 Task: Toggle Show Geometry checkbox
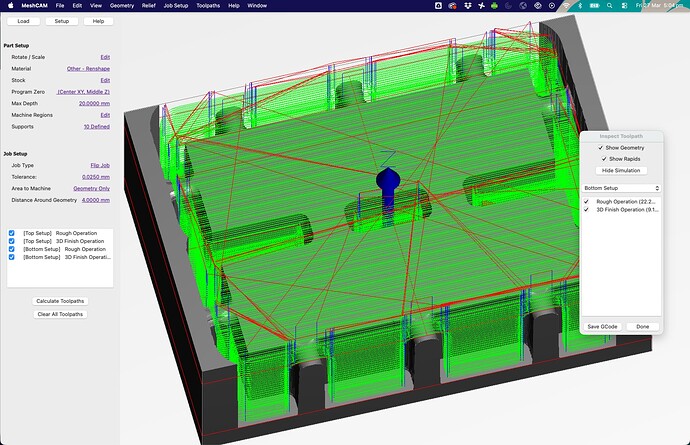tap(601, 148)
